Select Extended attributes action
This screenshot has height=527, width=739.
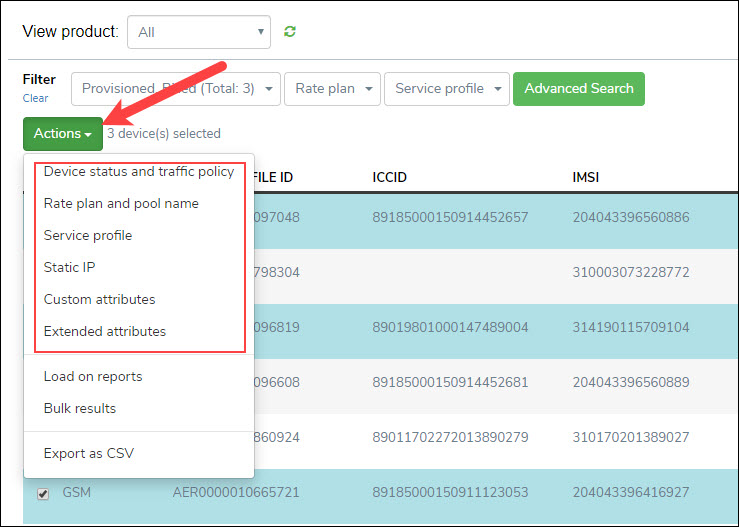pos(139,331)
